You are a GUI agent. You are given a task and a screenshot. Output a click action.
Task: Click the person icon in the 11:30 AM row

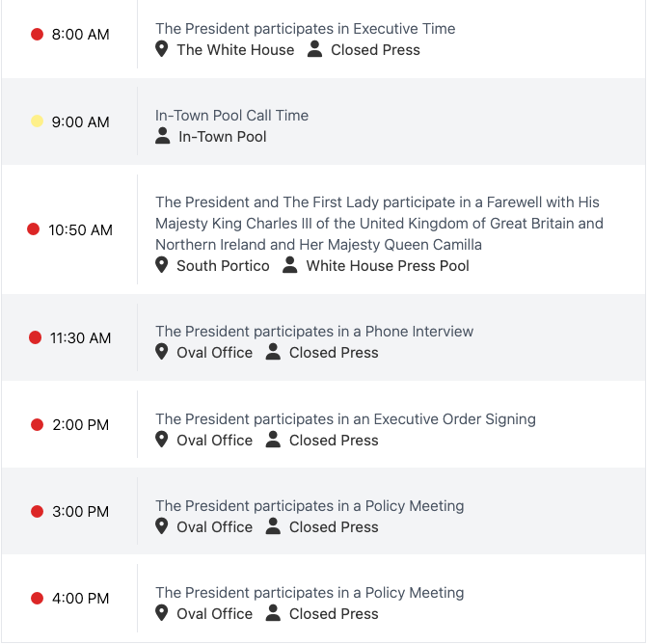(273, 352)
